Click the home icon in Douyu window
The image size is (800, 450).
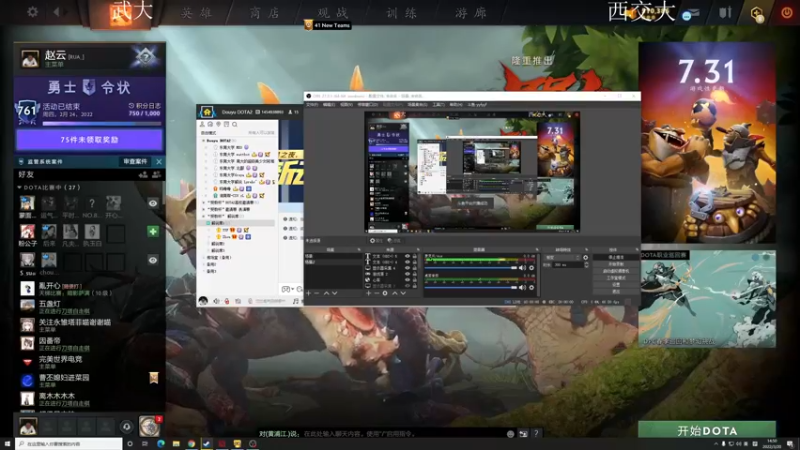(207, 112)
